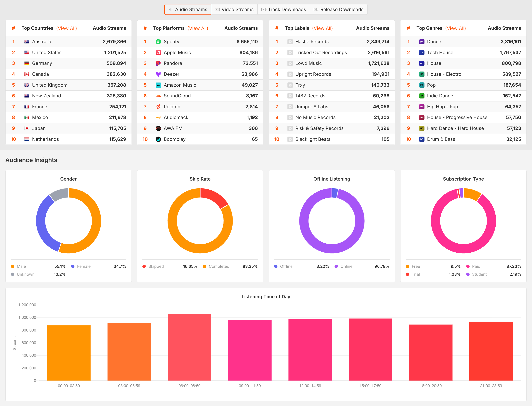Click the 06:00–08:59 listening time bar
Viewport: 532px width, 406px height.
click(x=189, y=347)
